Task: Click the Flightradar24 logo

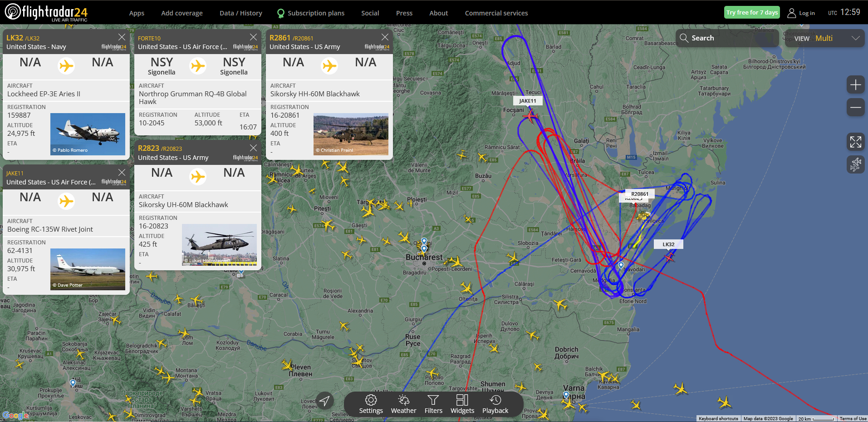Action: [x=46, y=12]
